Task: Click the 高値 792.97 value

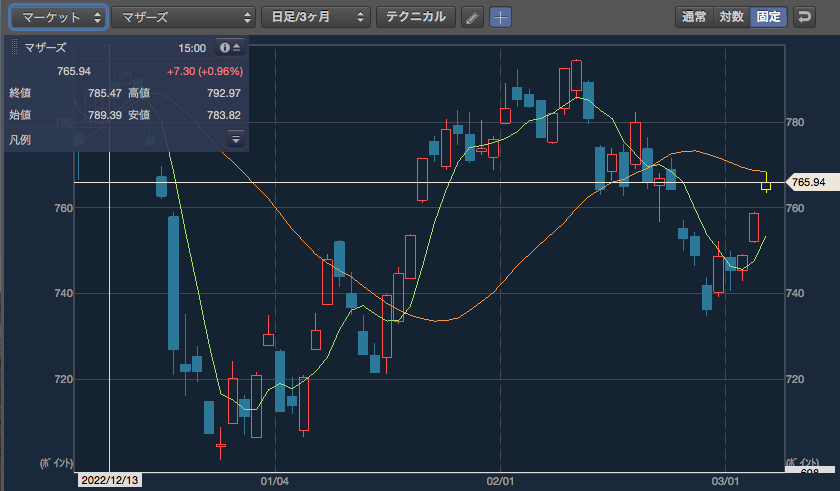Action: pyautogui.click(x=223, y=93)
